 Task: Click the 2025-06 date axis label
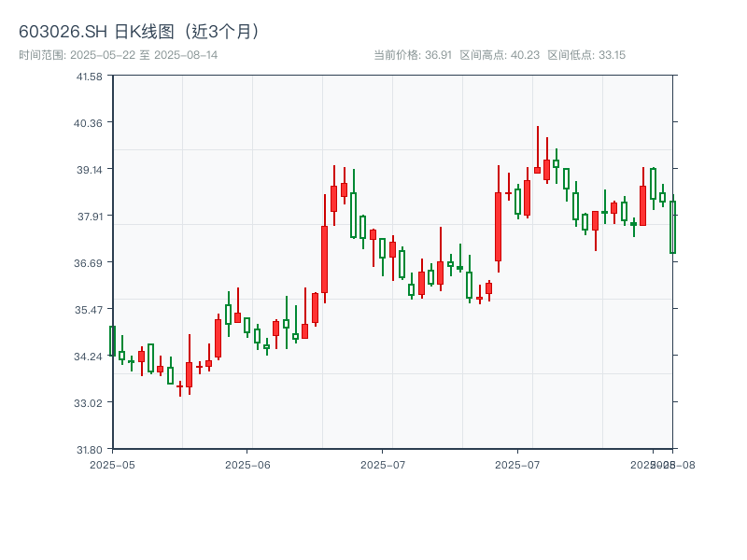[247, 464]
